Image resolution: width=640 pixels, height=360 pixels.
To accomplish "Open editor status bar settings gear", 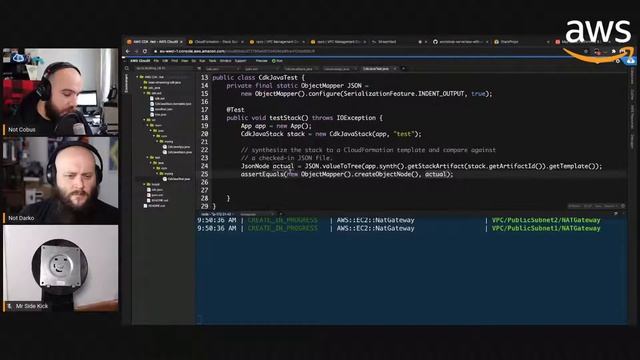I will 623,206.
